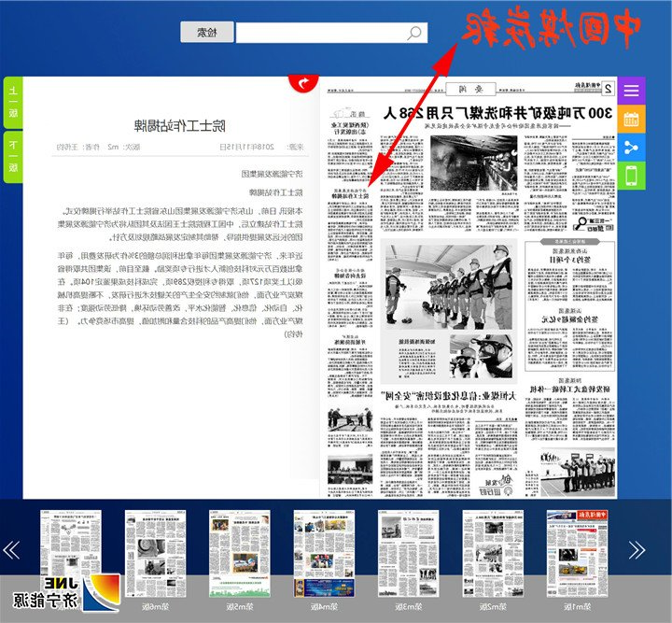Click the photo of workers wearing breathing masks

tap(481, 356)
